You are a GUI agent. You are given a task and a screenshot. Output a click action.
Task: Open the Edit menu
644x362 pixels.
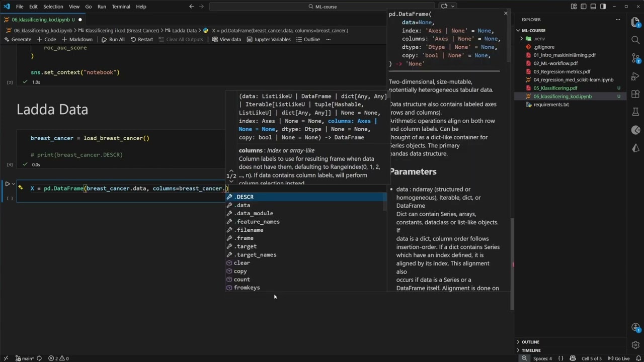click(33, 7)
